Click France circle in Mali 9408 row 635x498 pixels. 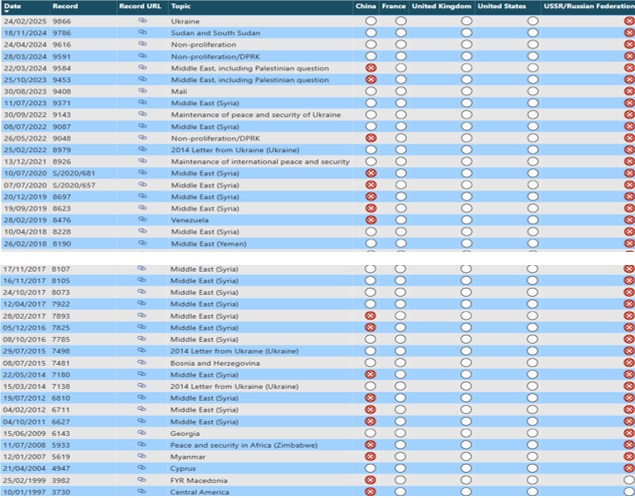[401, 91]
